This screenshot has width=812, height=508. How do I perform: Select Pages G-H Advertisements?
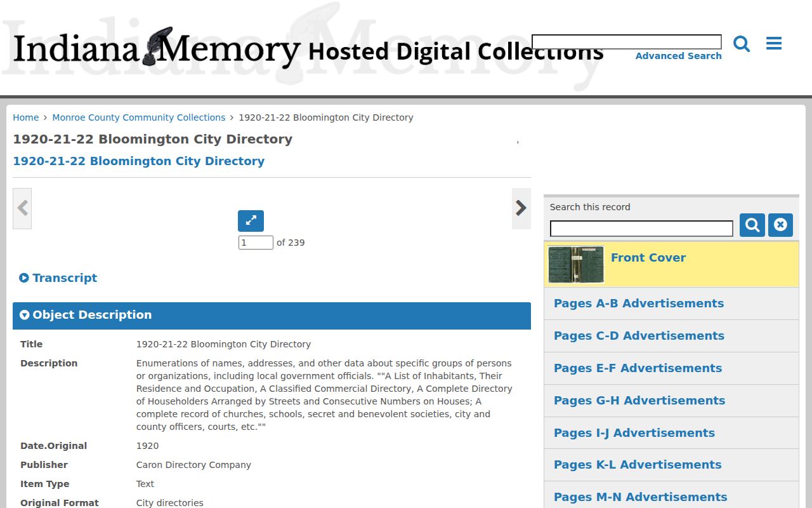click(x=671, y=401)
